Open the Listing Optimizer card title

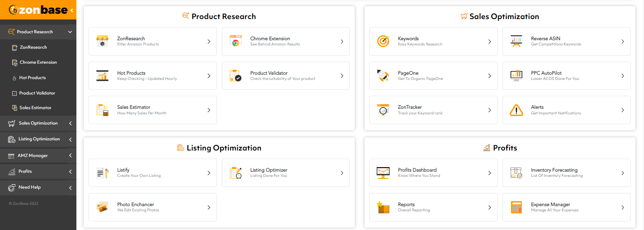[269, 170]
